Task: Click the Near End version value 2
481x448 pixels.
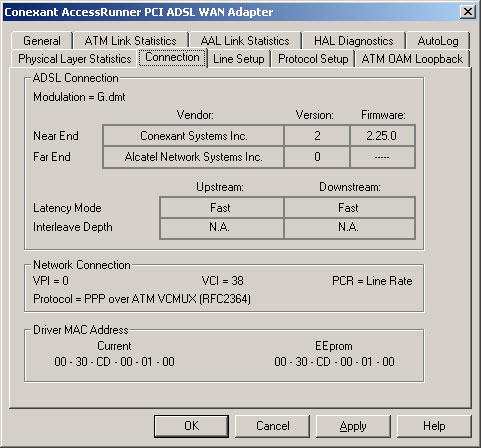Action: [317, 136]
